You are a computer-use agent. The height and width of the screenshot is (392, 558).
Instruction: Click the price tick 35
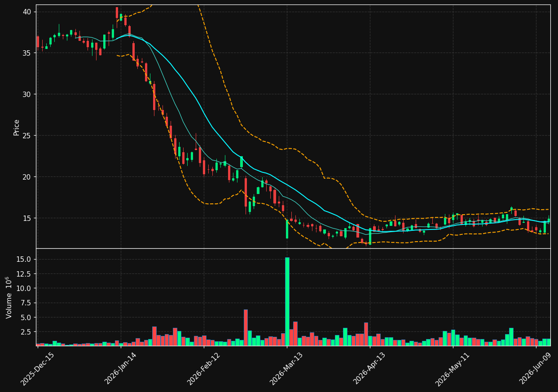pos(27,53)
